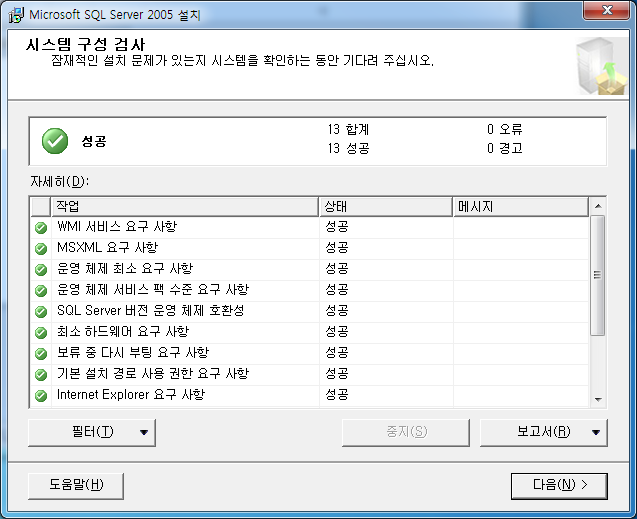Viewport: 637px width, 519px height.
Task: Sort by the 작업 column header
Action: [184, 206]
